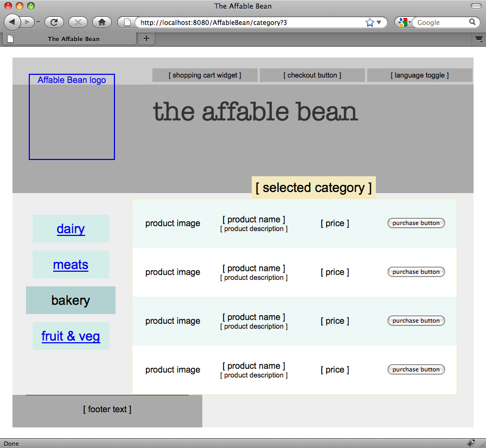Click the magnifier icon in the search box
The width and height of the screenshot is (486, 448).
tap(472, 22)
